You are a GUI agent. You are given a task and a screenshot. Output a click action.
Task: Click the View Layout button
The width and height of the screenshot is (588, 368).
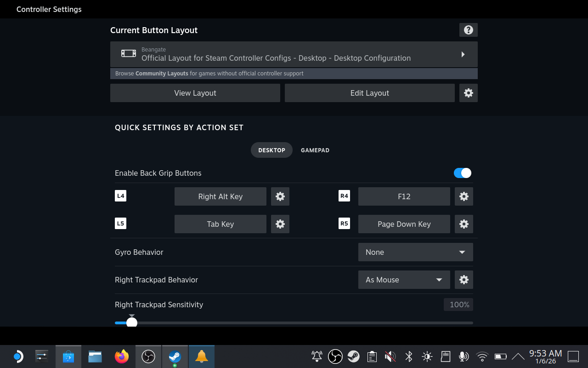tap(195, 93)
